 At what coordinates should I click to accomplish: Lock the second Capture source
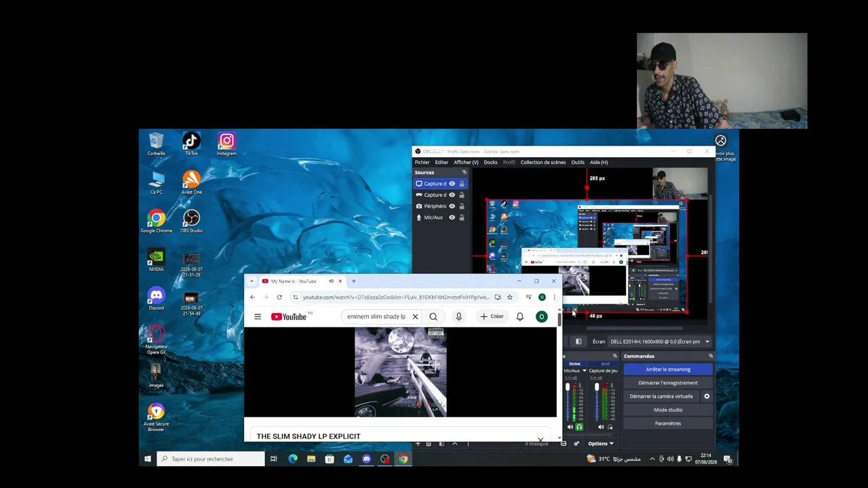coord(462,195)
